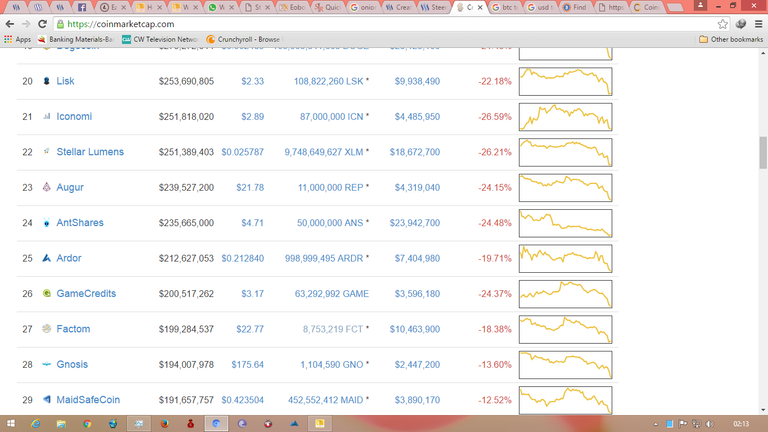Open the Ardor coin link
This screenshot has width=768, height=432.
69,258
